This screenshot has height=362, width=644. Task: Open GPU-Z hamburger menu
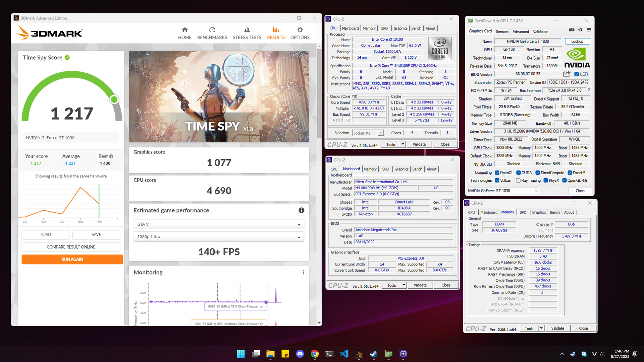point(589,30)
